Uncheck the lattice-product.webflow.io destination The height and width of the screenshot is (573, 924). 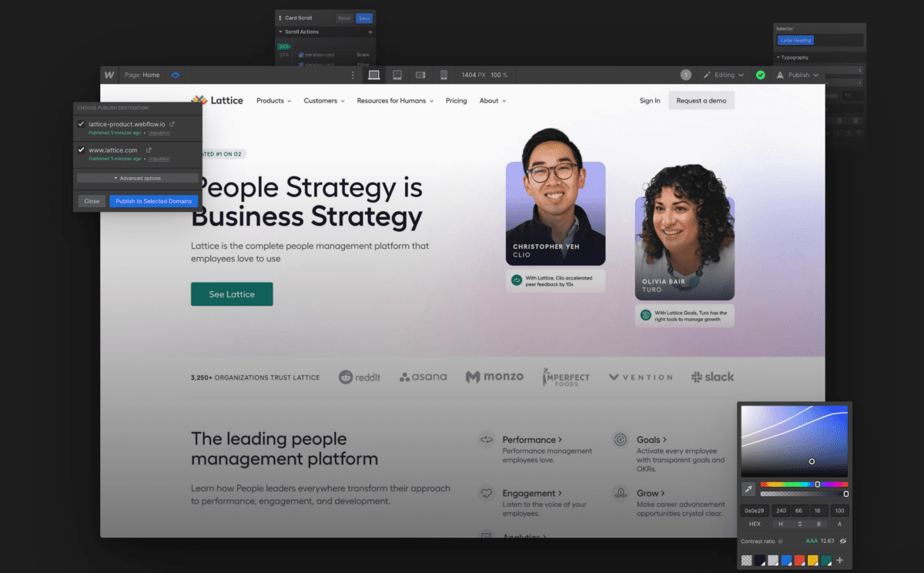[x=81, y=123]
